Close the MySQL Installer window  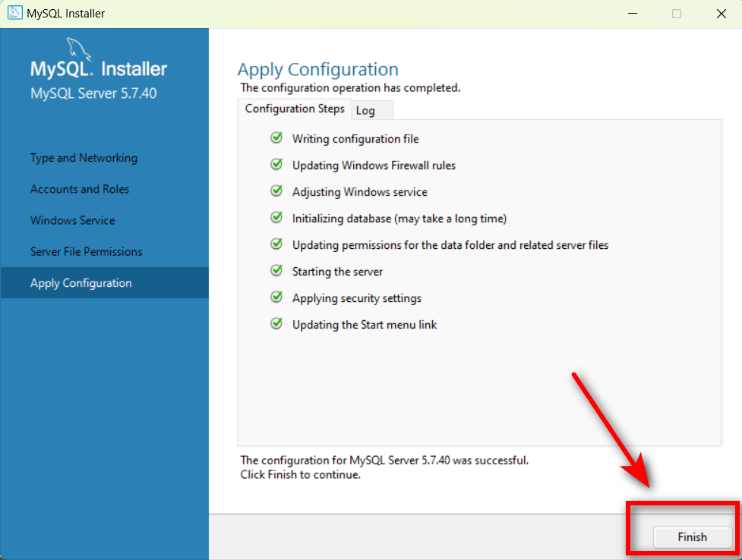tap(721, 13)
